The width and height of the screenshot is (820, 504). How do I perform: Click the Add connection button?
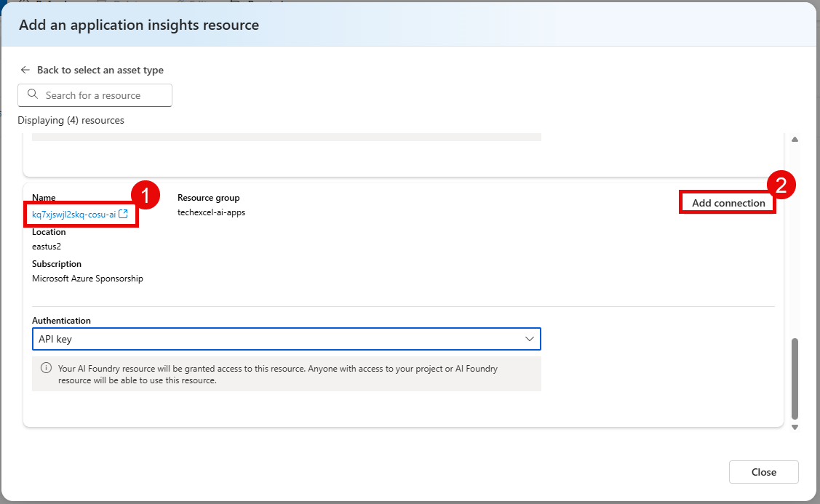point(728,202)
